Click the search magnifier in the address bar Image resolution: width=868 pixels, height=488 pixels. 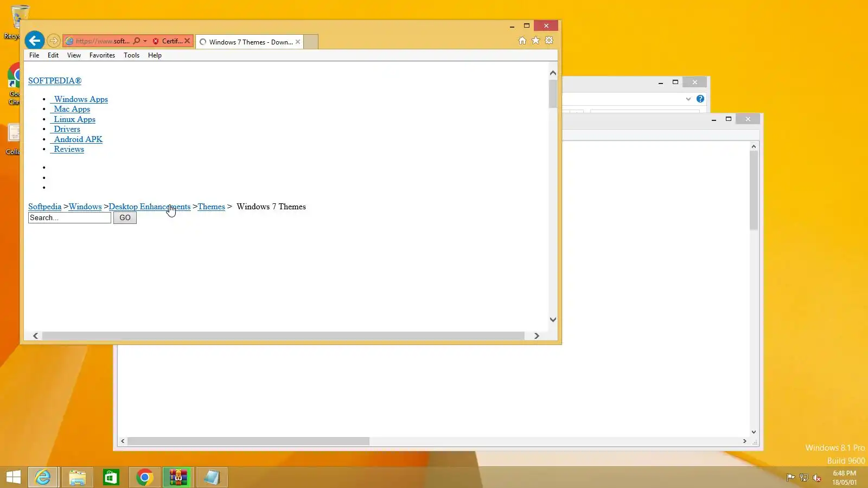pos(137,41)
